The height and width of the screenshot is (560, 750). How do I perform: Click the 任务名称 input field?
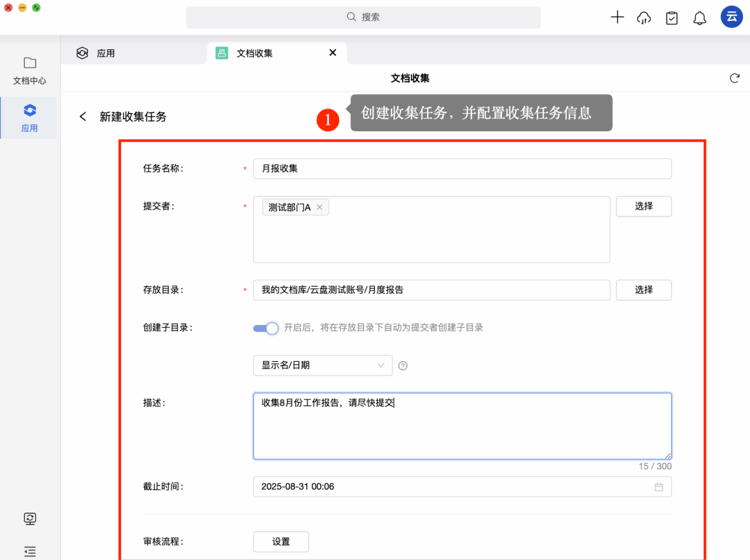[x=462, y=169]
